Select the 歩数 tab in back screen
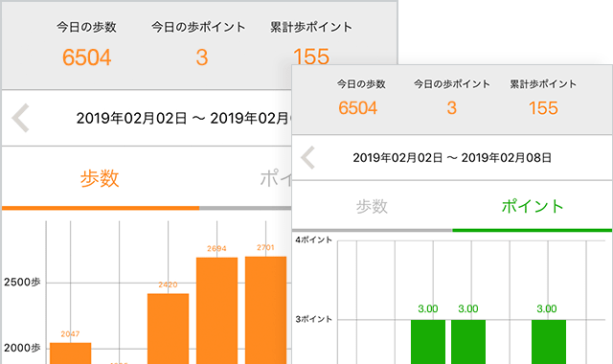This screenshot has width=613, height=364. point(100,179)
